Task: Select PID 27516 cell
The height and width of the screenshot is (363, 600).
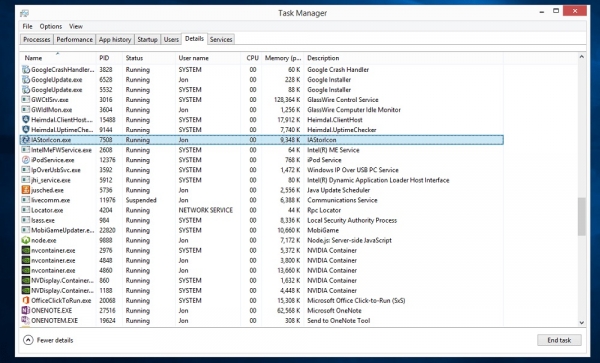Action: 107,311
